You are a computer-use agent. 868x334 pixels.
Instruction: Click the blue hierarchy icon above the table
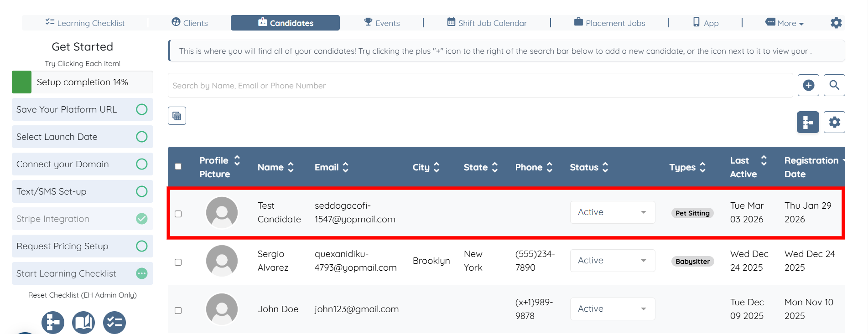coord(808,122)
